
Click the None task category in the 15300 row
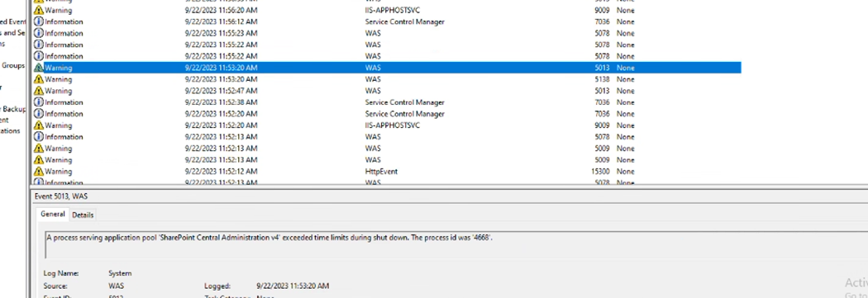(x=626, y=172)
